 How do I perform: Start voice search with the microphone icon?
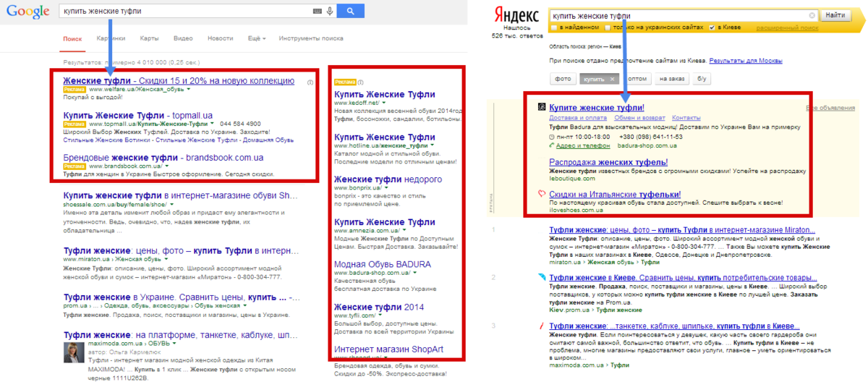[330, 11]
